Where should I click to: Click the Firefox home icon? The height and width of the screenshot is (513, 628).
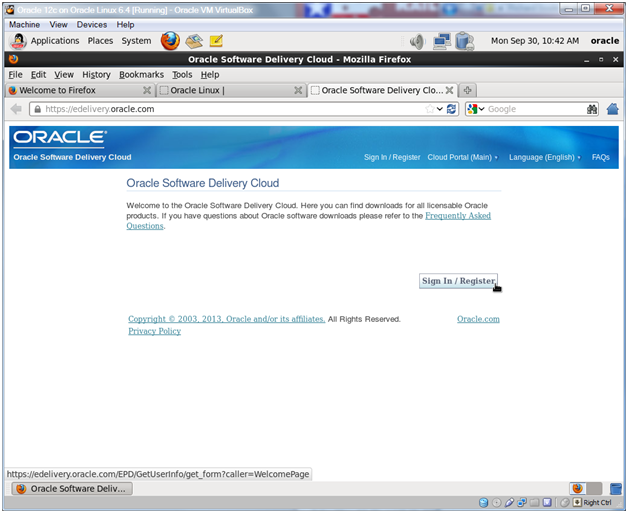[x=612, y=109]
